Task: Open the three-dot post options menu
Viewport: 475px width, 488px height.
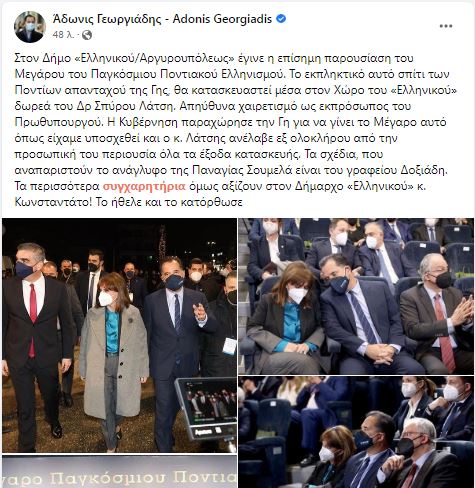Action: (446, 26)
